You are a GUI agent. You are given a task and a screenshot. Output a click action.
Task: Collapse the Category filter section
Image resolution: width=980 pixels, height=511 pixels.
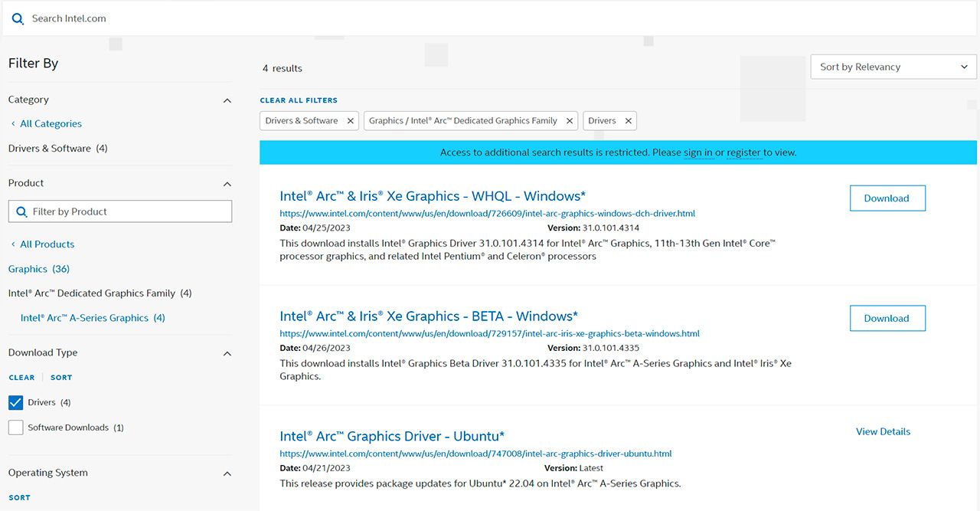pyautogui.click(x=227, y=100)
